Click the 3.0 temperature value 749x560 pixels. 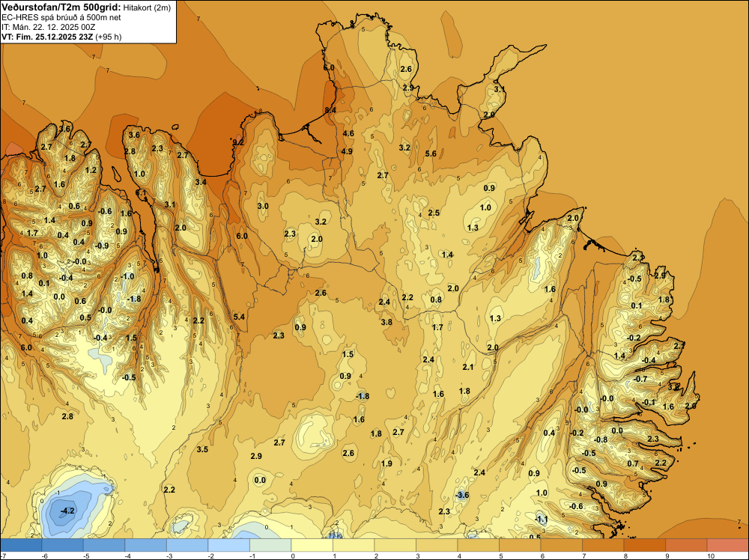tap(263, 206)
